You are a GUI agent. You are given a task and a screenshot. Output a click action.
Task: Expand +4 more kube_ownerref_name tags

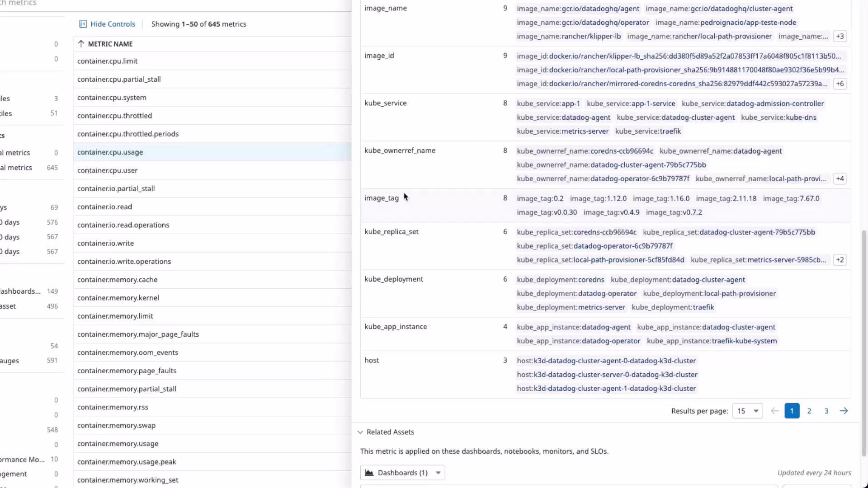coord(840,178)
